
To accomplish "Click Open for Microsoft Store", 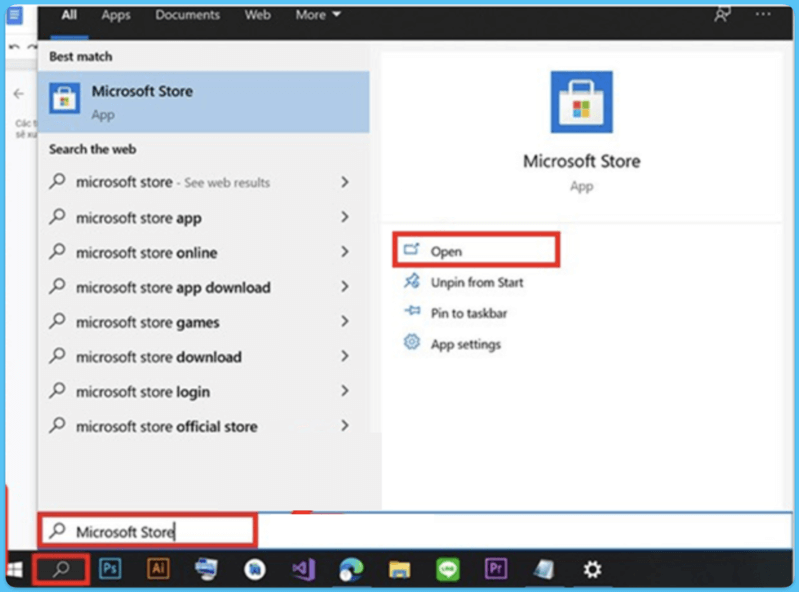I will coord(446,251).
